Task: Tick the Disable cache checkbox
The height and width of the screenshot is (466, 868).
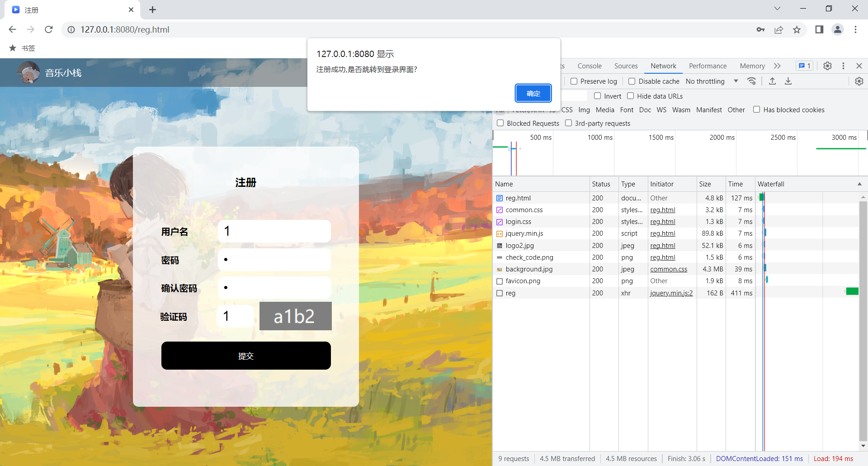Action: (x=632, y=81)
